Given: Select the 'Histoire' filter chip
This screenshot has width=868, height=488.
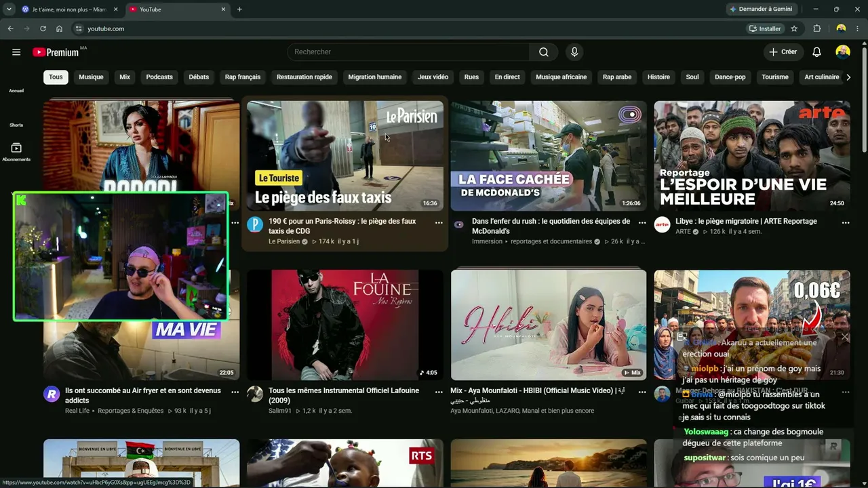Looking at the screenshot, I should coord(658,77).
